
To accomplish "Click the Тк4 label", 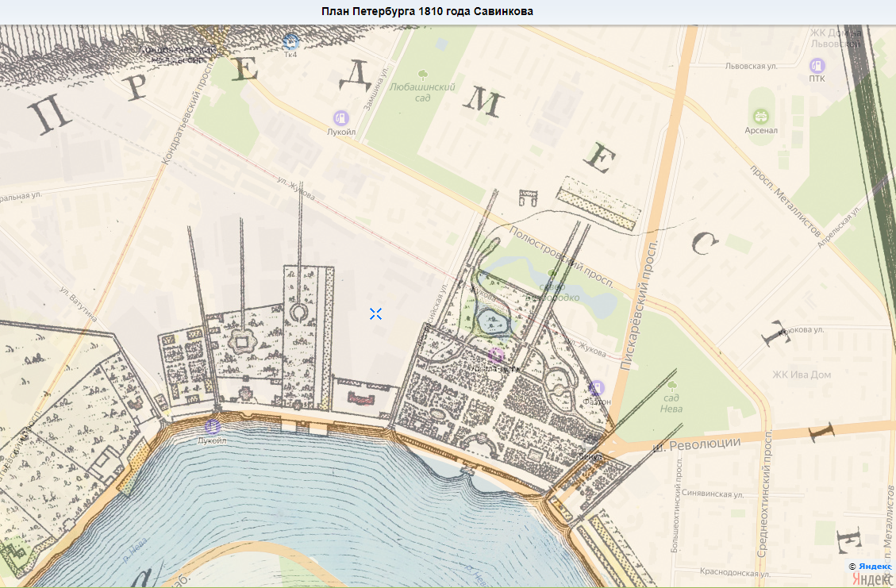I will (x=290, y=55).
